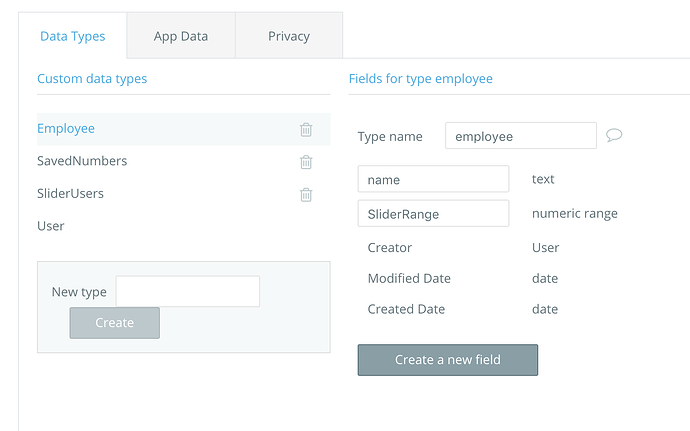Image resolution: width=690 pixels, height=431 pixels.
Task: Open the App Data tab
Action: click(x=181, y=36)
